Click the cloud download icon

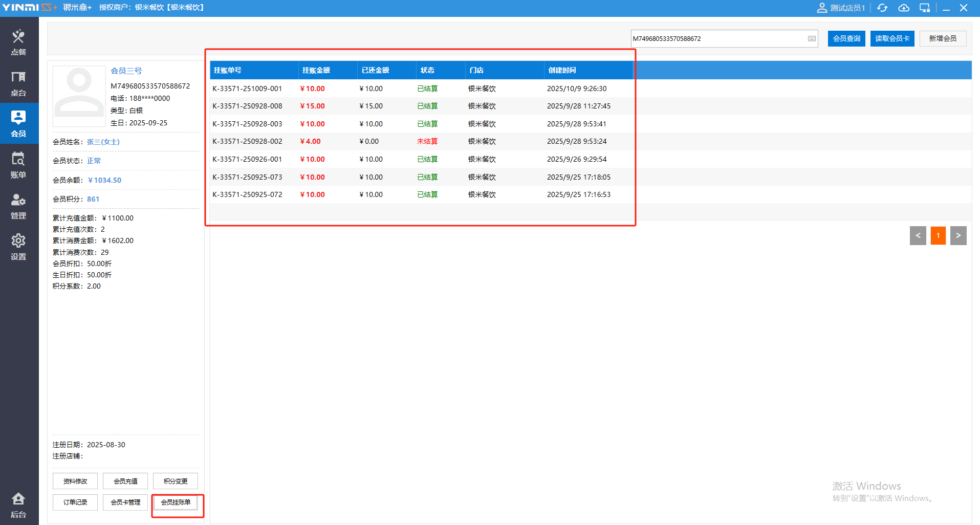pos(904,8)
